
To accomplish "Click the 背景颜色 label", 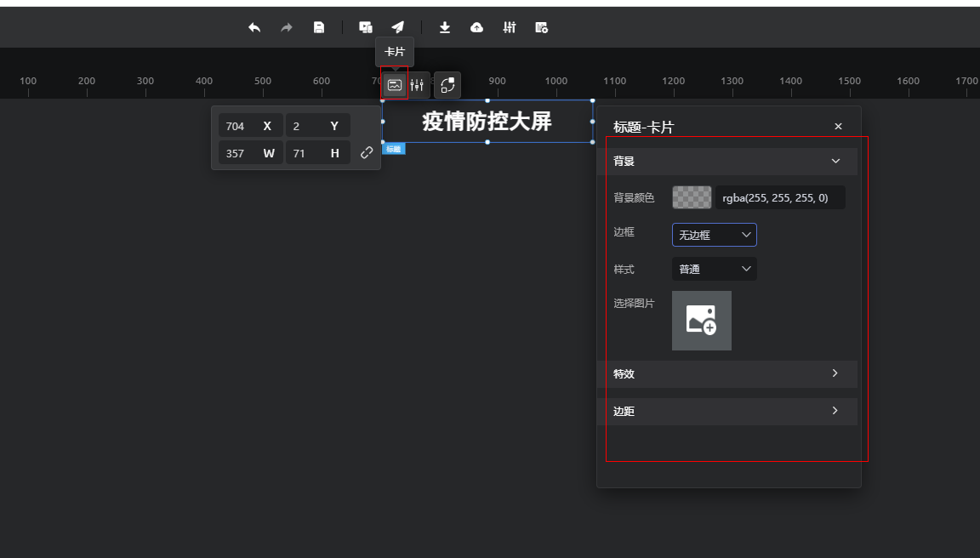I will click(x=634, y=197).
